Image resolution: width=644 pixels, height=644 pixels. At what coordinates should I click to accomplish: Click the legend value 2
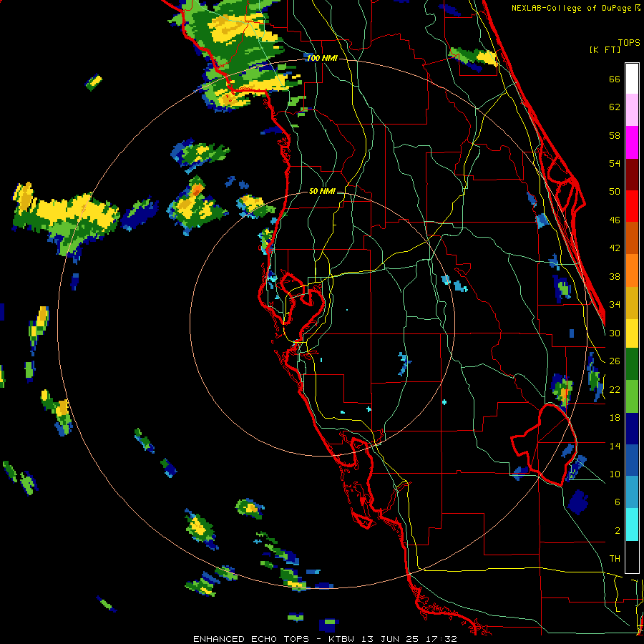[x=618, y=530]
